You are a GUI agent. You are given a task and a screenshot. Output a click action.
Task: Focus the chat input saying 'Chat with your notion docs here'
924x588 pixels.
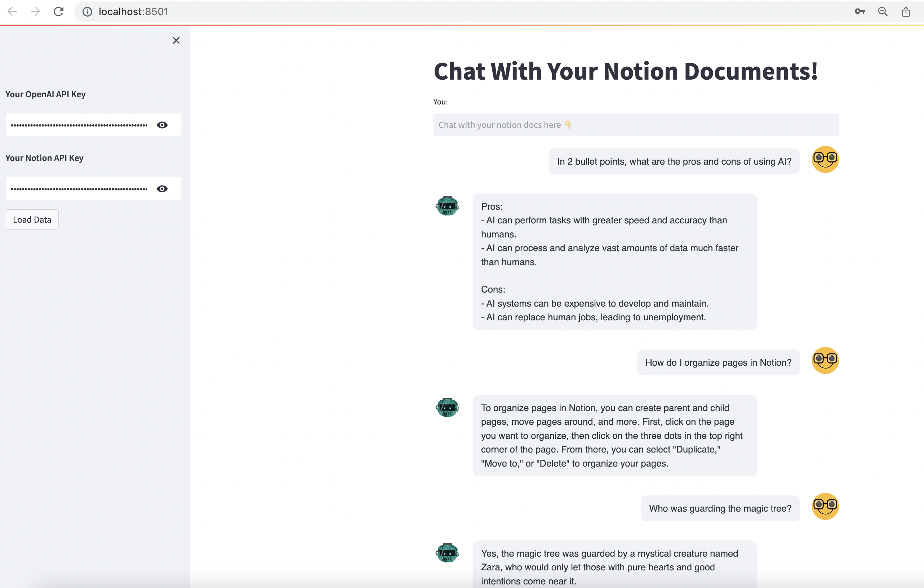[636, 125]
